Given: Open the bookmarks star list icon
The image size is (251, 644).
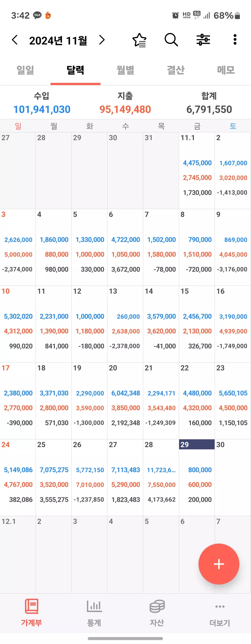Looking at the screenshot, I should click(139, 40).
